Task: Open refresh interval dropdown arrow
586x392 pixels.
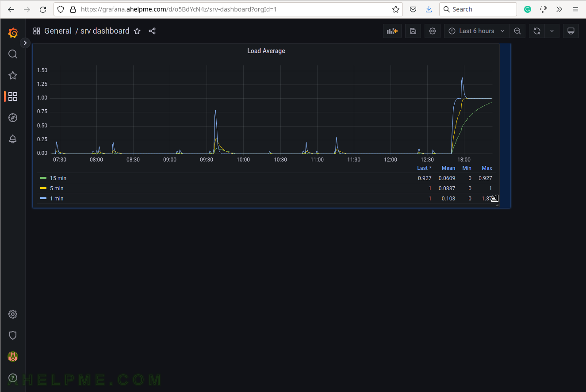Action: (x=552, y=31)
